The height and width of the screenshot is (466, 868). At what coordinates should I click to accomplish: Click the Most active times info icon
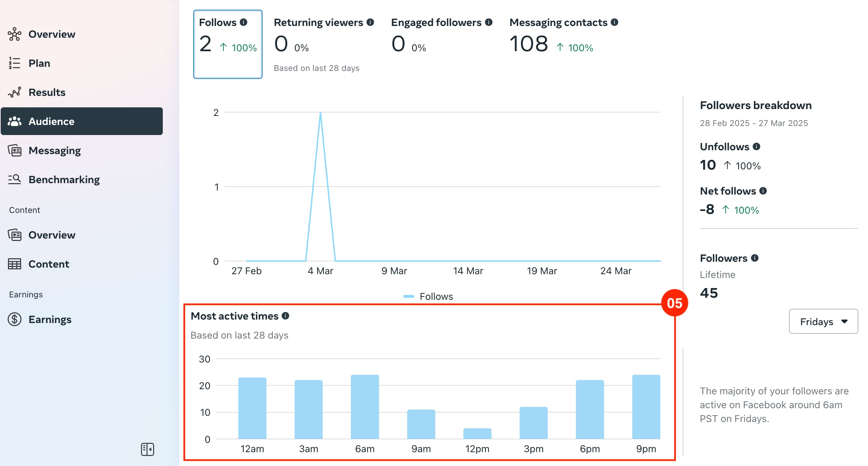[x=285, y=316]
